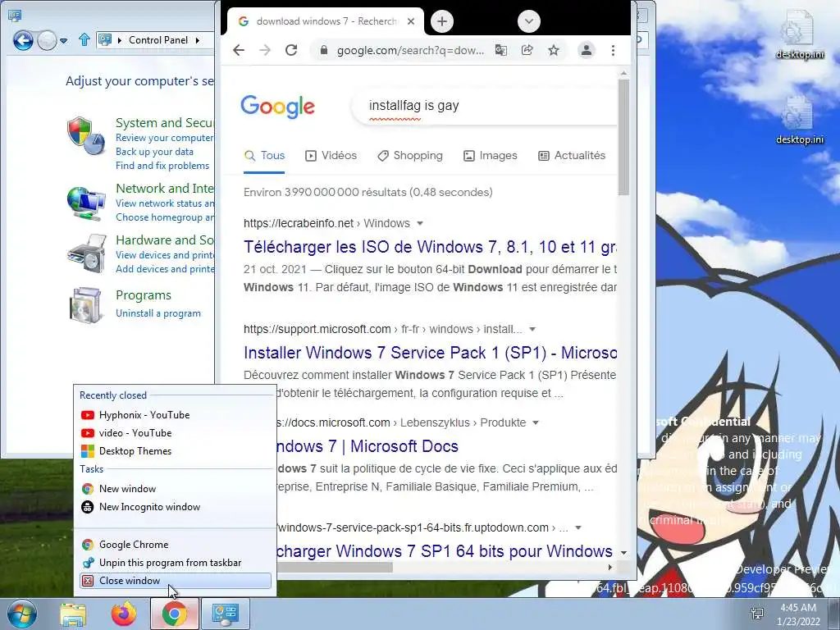Click the System and Security shield icon

tap(85, 135)
